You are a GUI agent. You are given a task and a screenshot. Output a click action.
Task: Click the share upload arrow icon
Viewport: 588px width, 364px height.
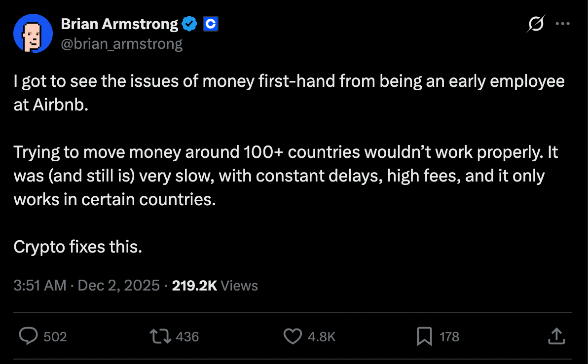(556, 336)
